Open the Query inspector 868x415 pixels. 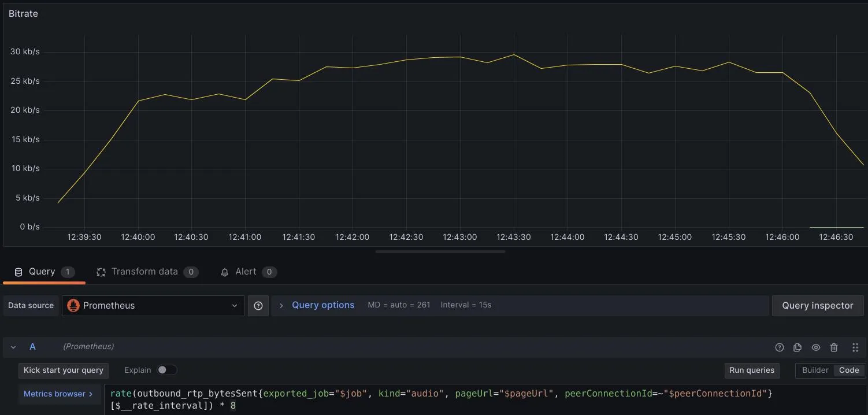(817, 305)
